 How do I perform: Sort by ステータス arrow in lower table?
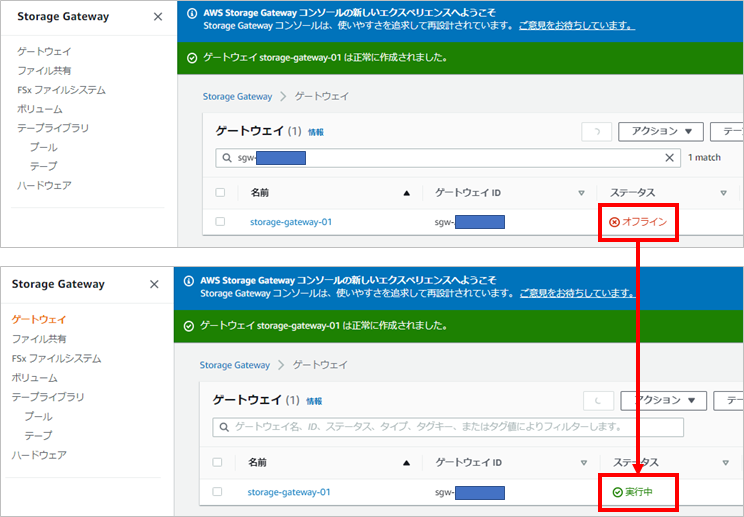(725, 463)
